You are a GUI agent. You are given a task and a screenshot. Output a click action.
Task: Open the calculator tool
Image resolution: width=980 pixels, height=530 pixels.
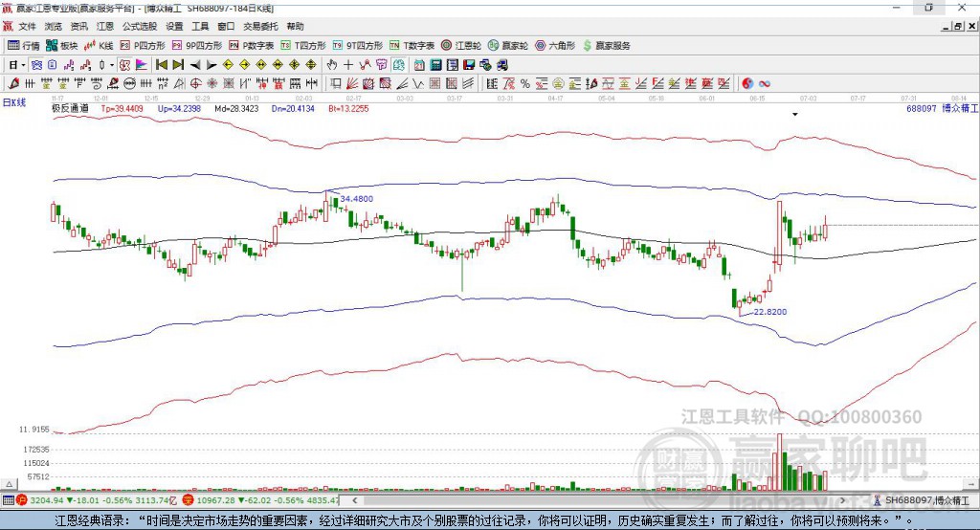pos(435,65)
